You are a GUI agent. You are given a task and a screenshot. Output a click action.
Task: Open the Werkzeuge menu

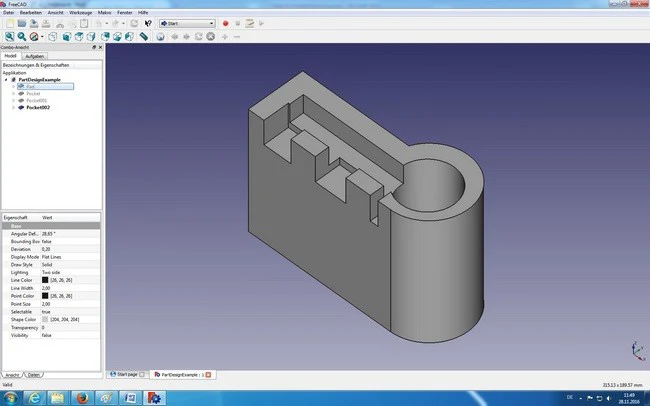80,13
